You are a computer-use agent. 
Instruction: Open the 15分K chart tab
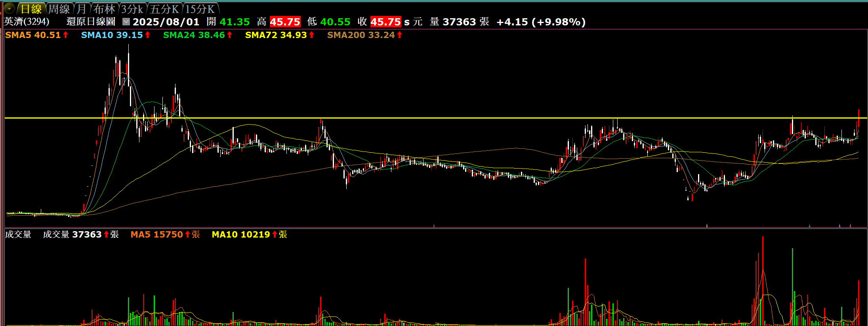(x=200, y=9)
